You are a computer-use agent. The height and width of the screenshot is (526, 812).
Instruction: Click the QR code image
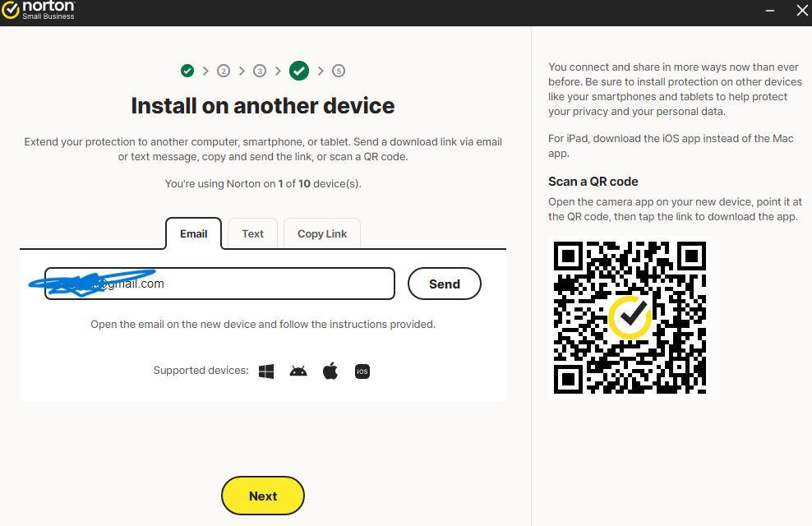click(630, 317)
